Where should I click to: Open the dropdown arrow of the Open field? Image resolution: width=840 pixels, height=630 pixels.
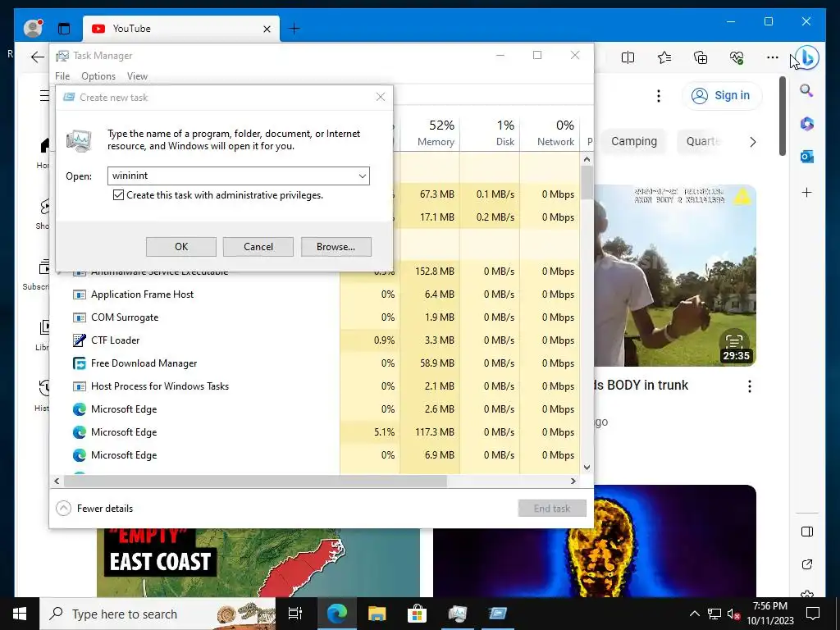tap(362, 176)
